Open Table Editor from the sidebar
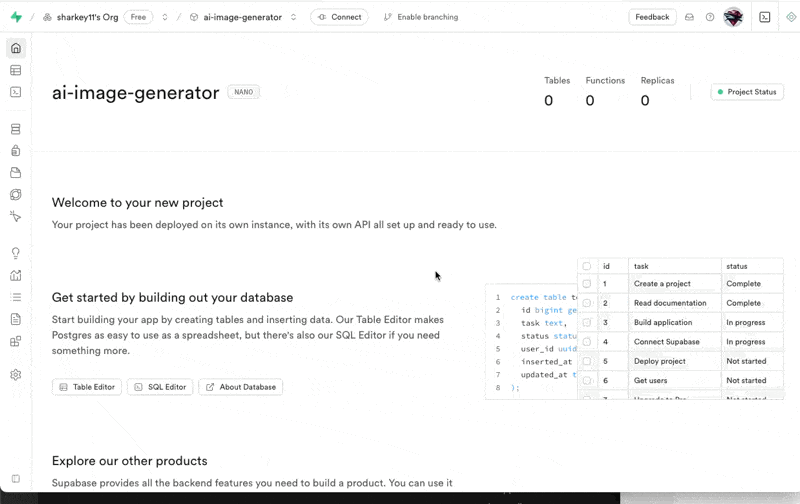800x504 pixels. coord(15,70)
